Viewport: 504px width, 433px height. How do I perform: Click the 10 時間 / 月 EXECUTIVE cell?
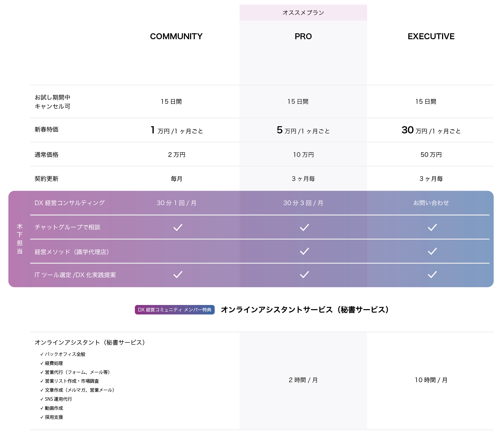coord(431,380)
